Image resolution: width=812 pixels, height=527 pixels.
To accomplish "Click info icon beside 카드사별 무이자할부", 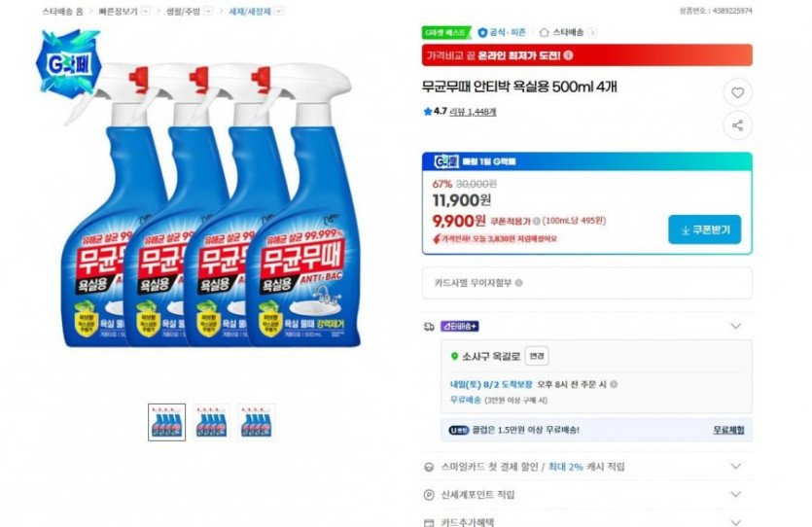I will coord(518,283).
